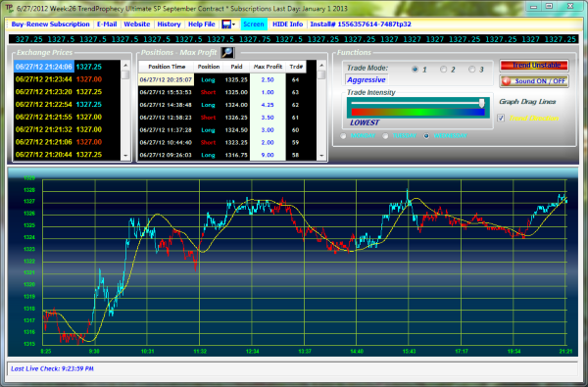Click down arrow of Positions list scrollbar
The image size is (588, 387).
(321, 156)
